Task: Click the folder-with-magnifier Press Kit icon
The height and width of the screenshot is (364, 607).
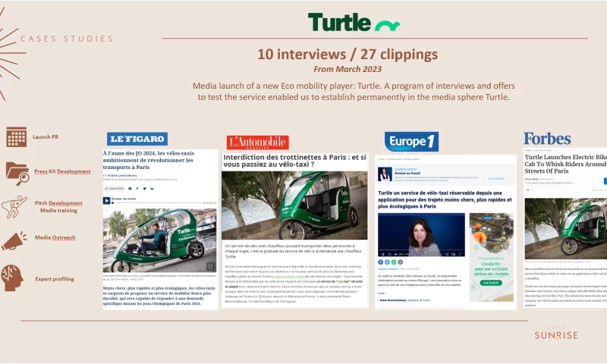Action: tap(17, 174)
